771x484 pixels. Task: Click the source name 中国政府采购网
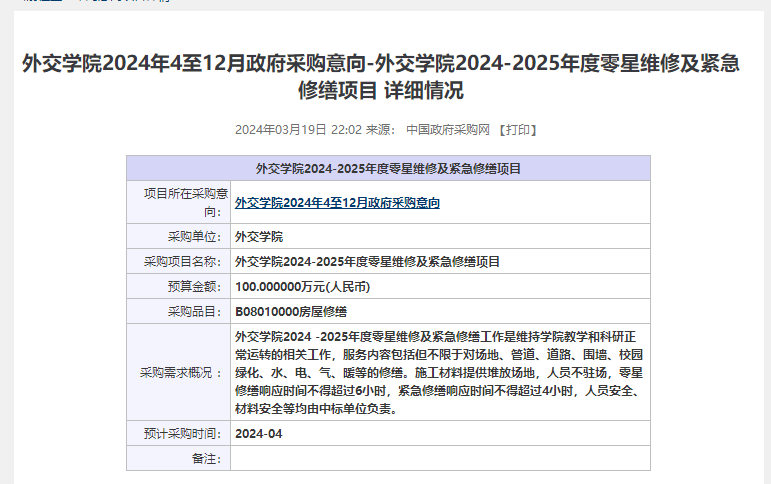tap(448, 130)
